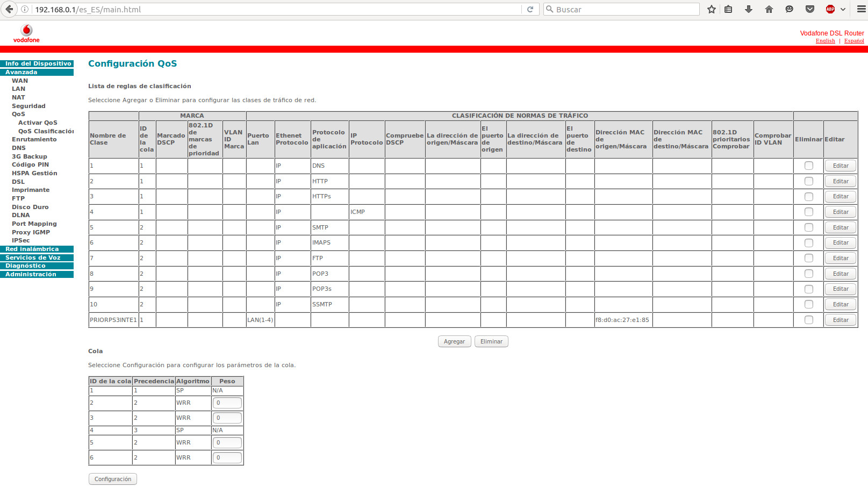Switch language with the English link
Screen dimensions: 868x494
[825, 41]
